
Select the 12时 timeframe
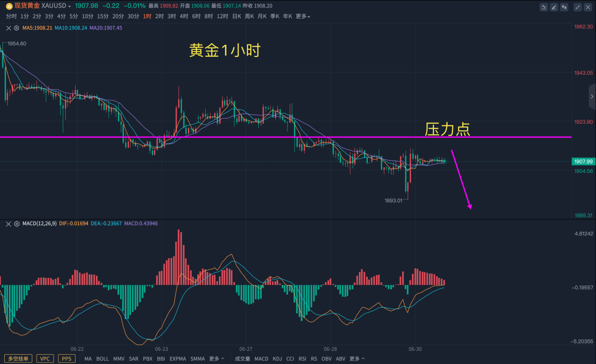coord(223,16)
